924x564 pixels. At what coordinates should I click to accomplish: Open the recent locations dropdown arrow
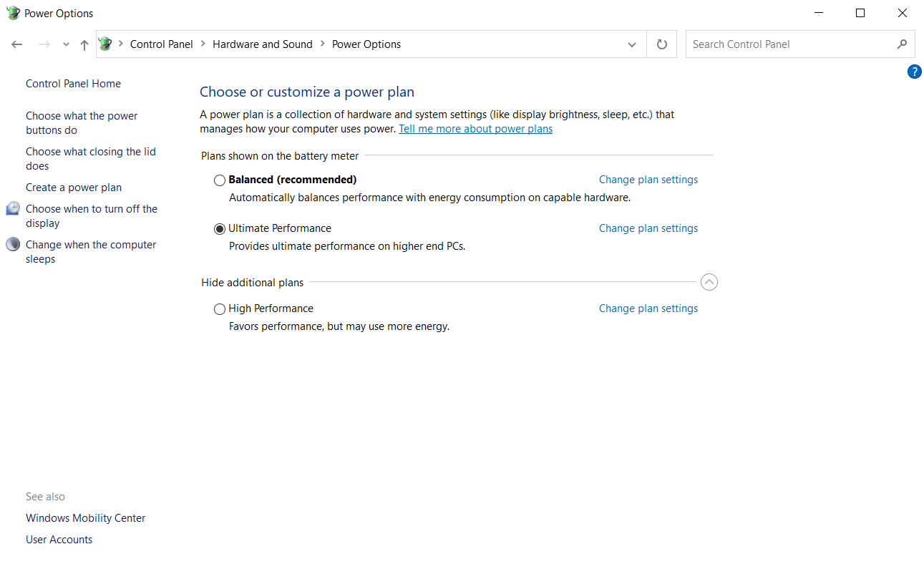tap(66, 44)
